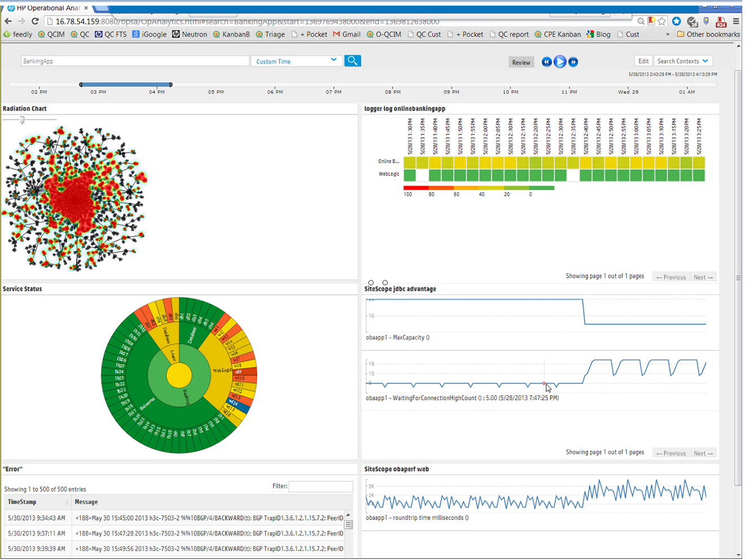The width and height of the screenshot is (745, 560).
Task: Select the 5/30/2013 9:34:43 AM error row
Action: point(174,518)
